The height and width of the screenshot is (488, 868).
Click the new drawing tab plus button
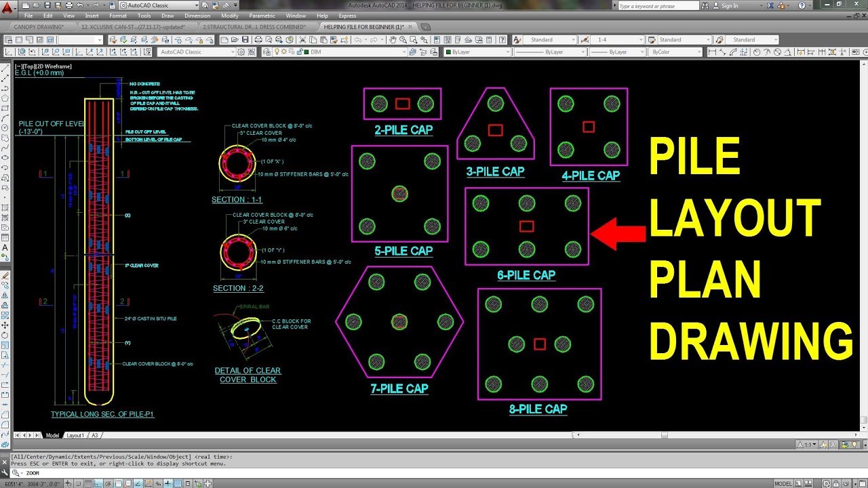pyautogui.click(x=425, y=26)
